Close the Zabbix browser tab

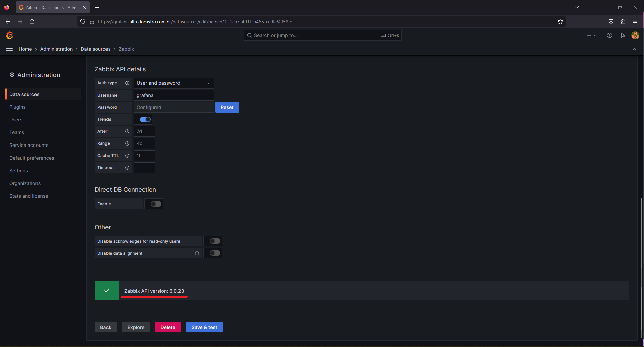click(84, 7)
